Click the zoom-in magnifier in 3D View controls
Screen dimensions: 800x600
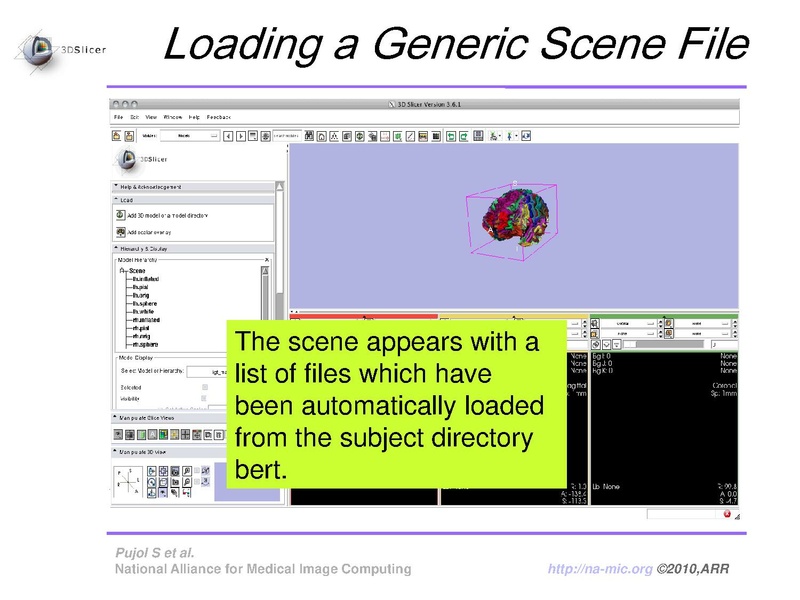coord(187,471)
